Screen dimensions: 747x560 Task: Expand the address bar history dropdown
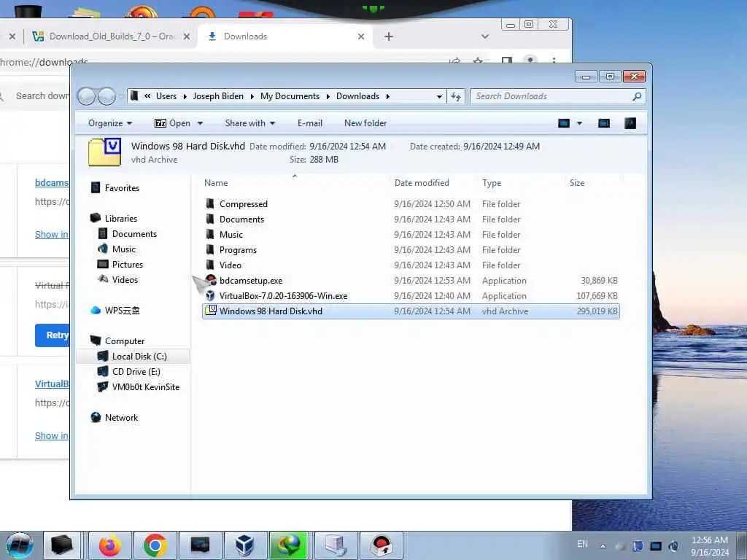click(439, 97)
